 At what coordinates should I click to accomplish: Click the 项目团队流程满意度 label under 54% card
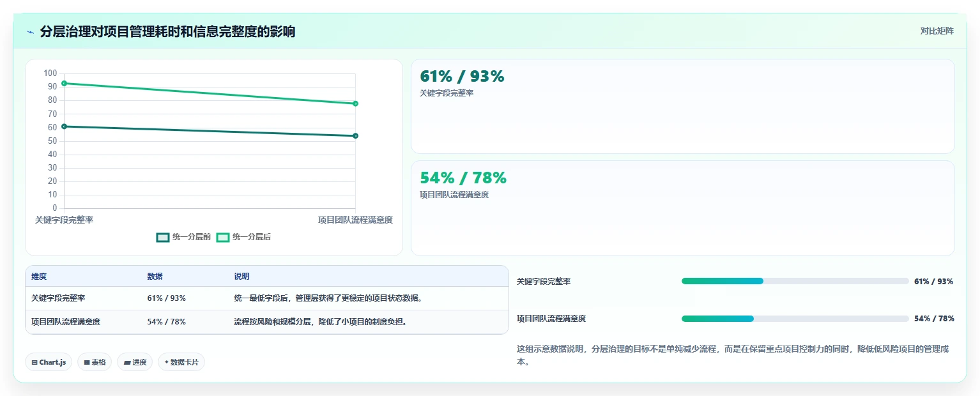point(454,195)
